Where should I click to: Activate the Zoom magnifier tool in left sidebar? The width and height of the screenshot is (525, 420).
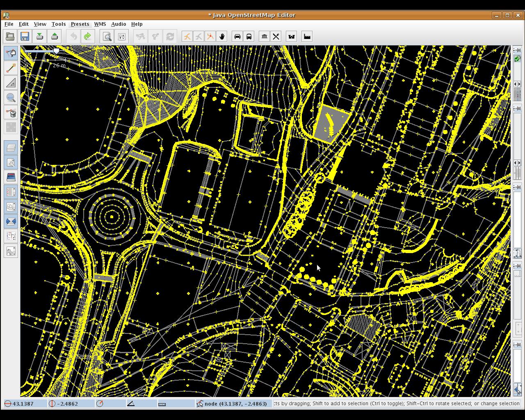pos(11,97)
